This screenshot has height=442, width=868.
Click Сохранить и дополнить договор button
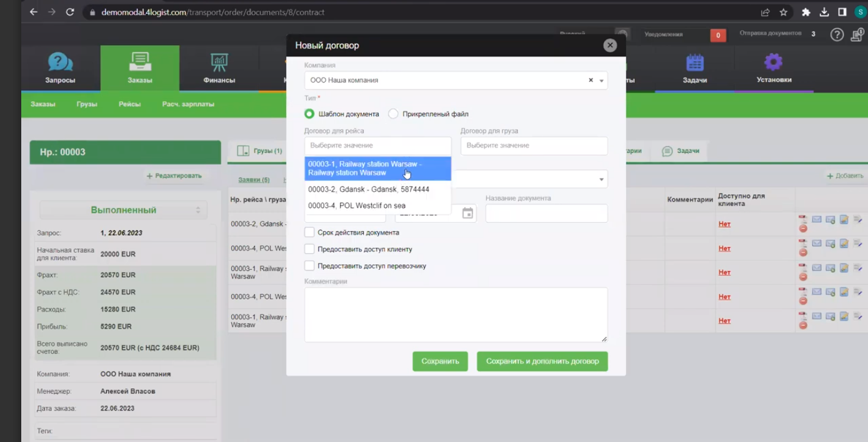[x=542, y=361]
